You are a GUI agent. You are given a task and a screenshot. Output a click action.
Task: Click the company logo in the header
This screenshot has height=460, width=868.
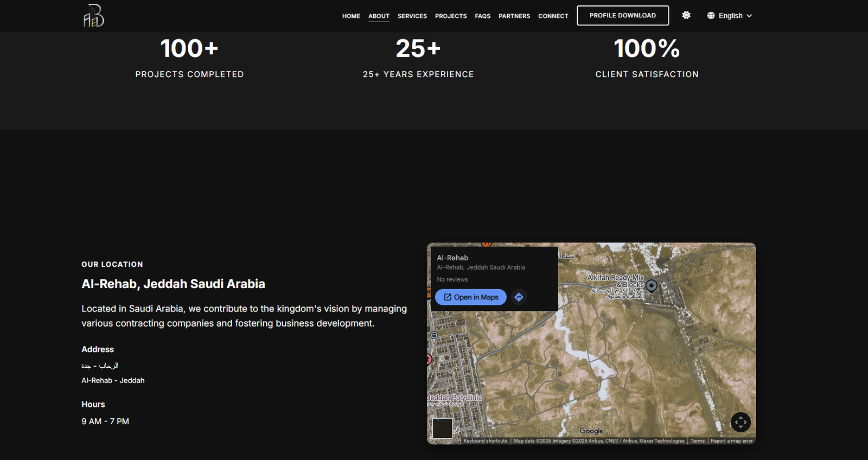tap(93, 16)
